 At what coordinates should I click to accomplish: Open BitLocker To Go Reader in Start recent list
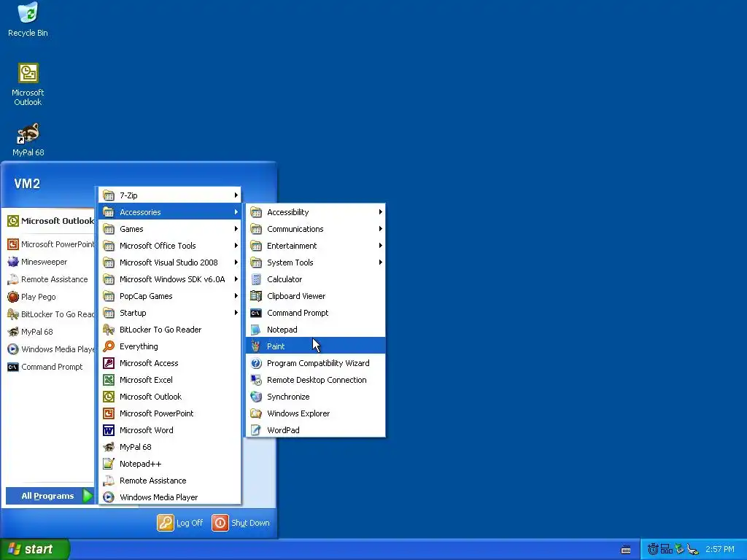tap(50, 314)
